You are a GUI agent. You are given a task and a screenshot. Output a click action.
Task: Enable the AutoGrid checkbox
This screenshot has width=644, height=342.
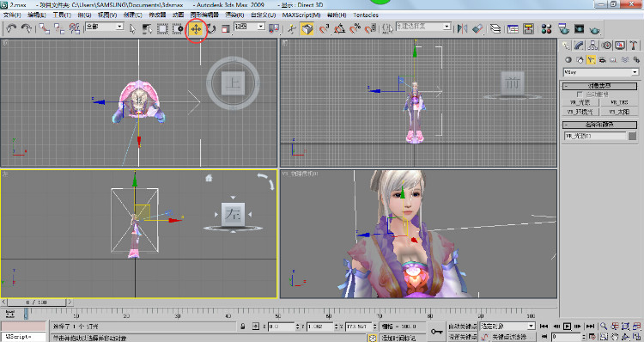coord(580,95)
